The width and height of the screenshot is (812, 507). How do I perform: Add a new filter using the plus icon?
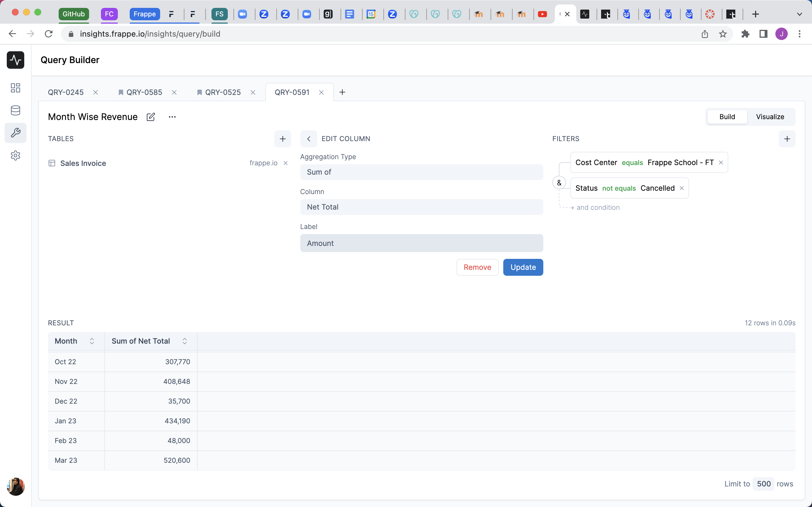(x=787, y=139)
